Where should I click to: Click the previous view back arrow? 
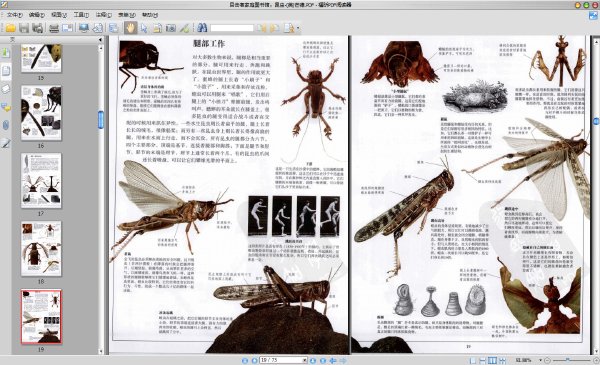coord(333,360)
